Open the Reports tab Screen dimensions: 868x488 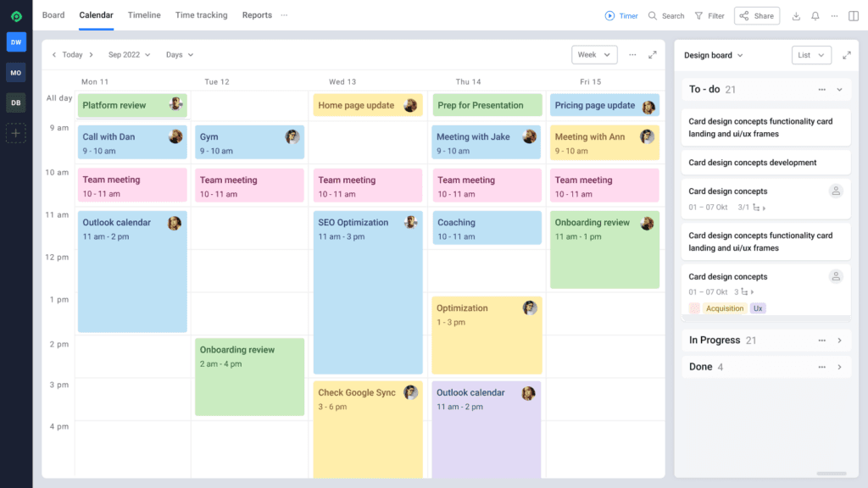click(x=256, y=14)
